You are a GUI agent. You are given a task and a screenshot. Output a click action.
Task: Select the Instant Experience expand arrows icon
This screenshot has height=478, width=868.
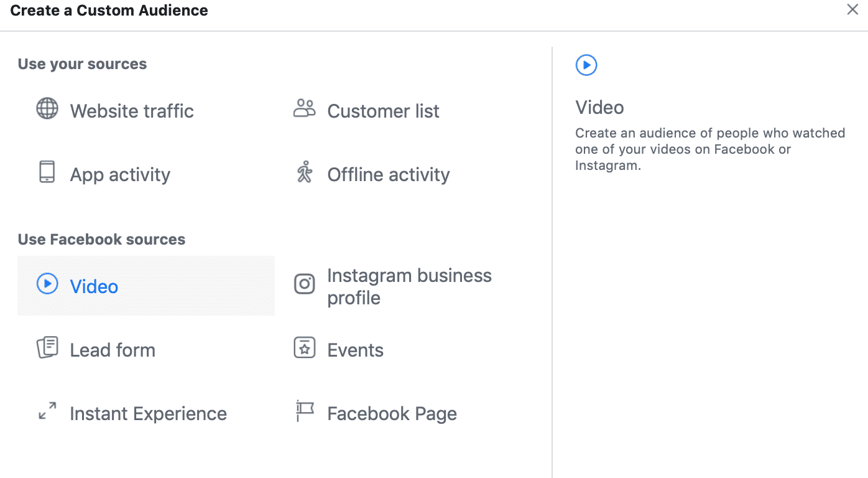tap(47, 411)
